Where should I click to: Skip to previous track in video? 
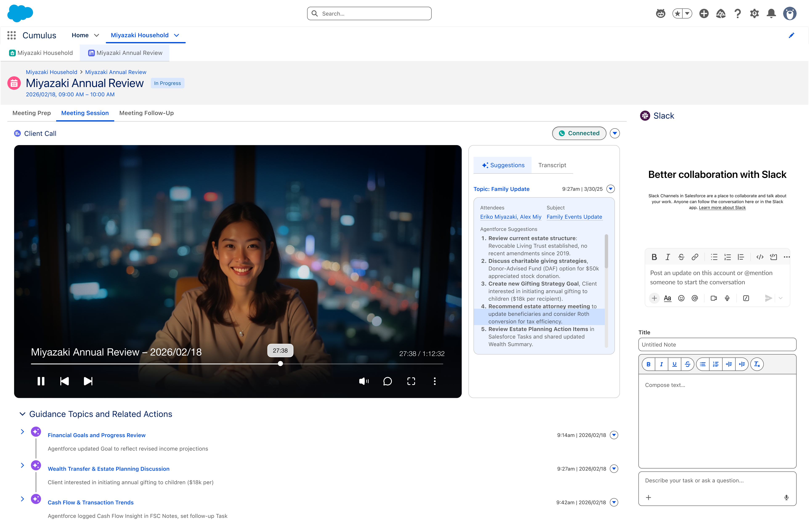click(x=64, y=381)
